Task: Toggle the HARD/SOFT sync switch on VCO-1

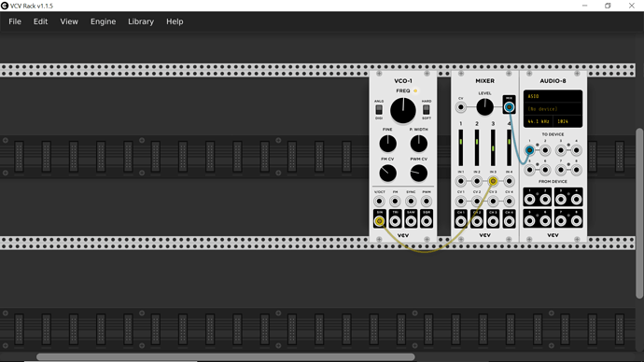Action: click(427, 109)
